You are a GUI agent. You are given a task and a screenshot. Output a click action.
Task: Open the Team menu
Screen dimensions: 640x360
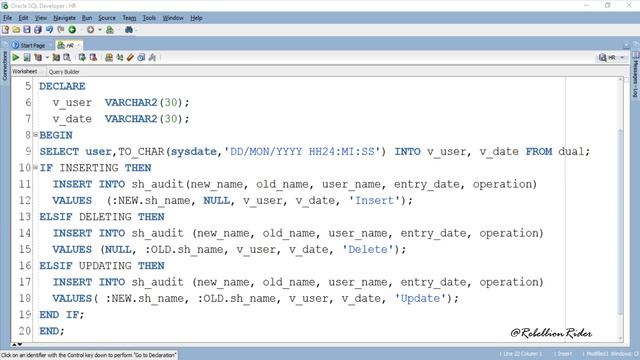pos(129,18)
